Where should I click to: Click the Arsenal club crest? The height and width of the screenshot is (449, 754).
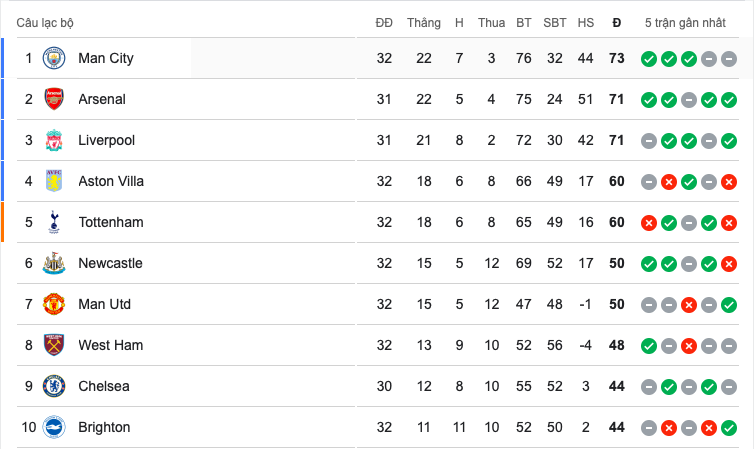point(54,99)
